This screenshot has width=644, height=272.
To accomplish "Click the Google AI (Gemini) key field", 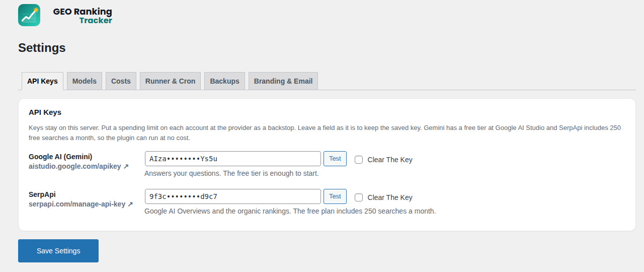I will (x=232, y=159).
